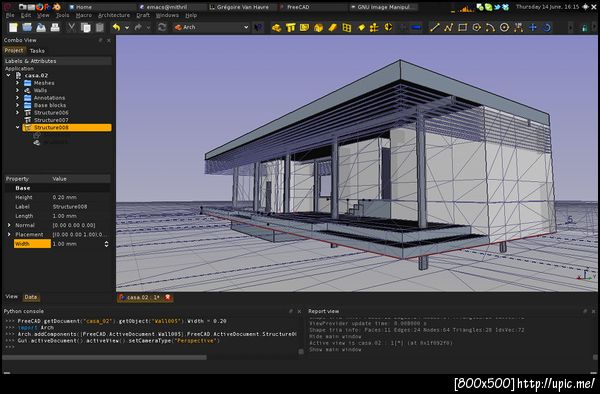Expand the Structure006 item
The width and height of the screenshot is (600, 394).
click(x=17, y=112)
